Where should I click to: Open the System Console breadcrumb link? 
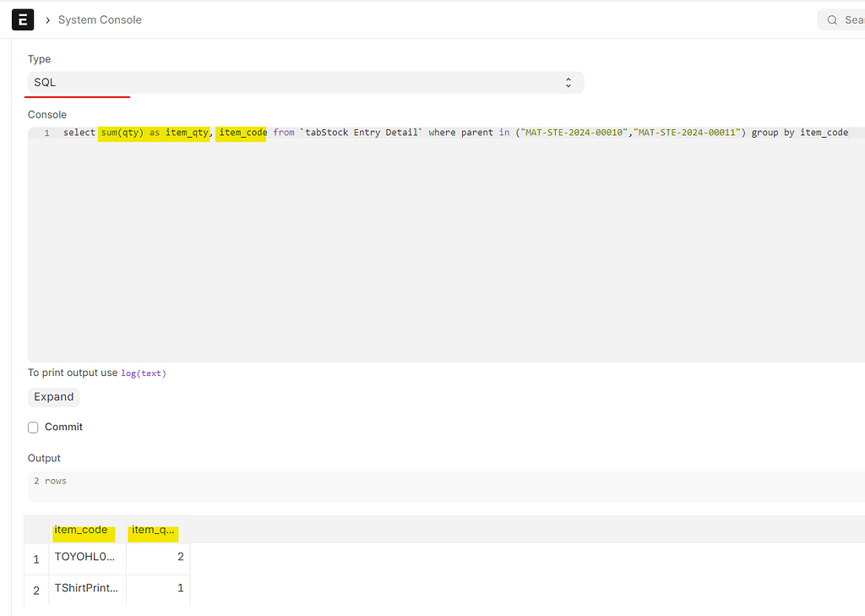(100, 20)
